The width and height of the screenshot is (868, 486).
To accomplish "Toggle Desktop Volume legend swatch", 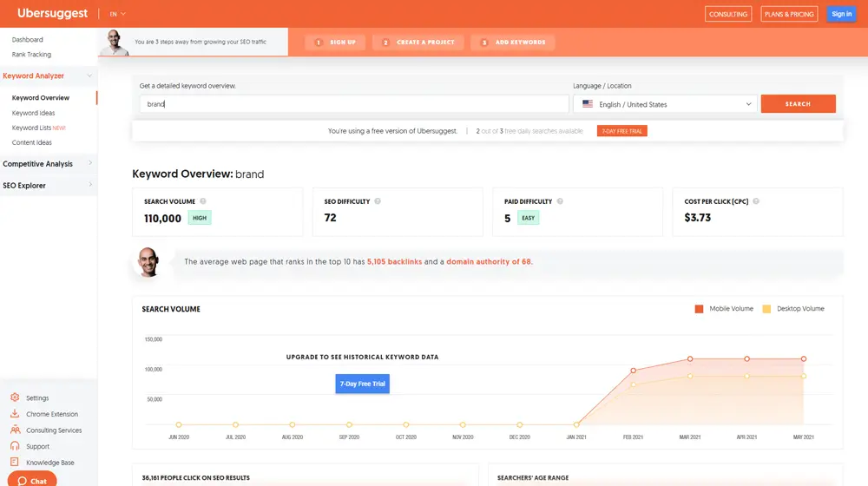I will click(766, 309).
